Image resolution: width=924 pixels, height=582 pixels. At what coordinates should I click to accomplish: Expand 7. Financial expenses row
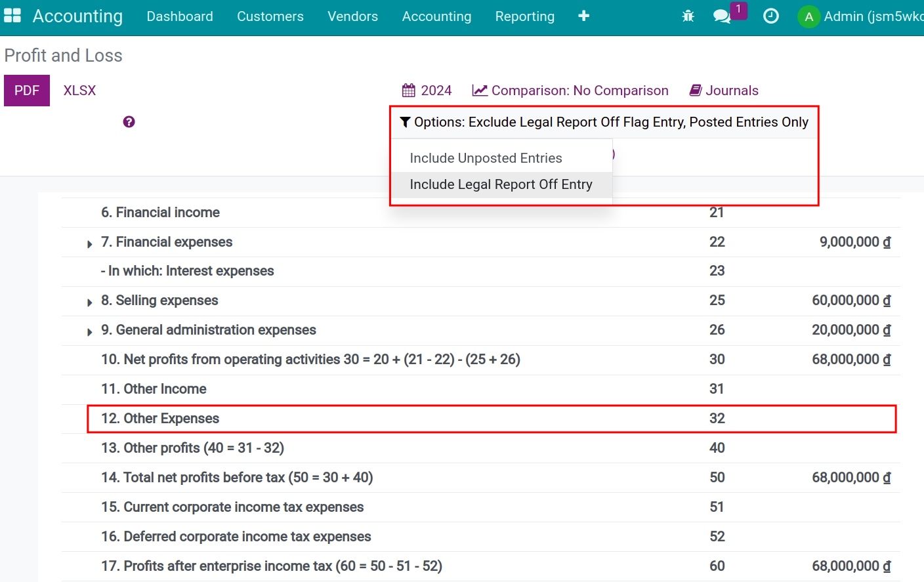[90, 243]
